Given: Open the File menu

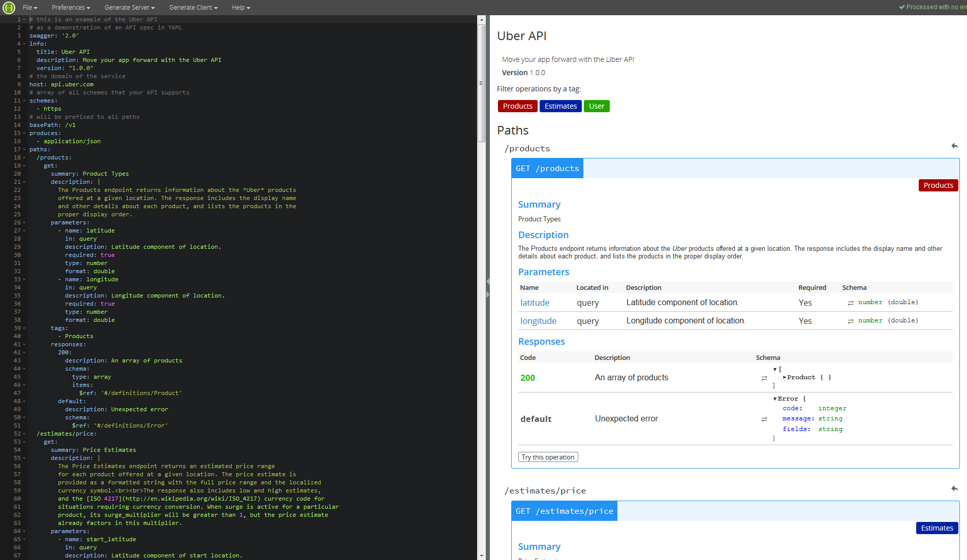Looking at the screenshot, I should tap(29, 7).
